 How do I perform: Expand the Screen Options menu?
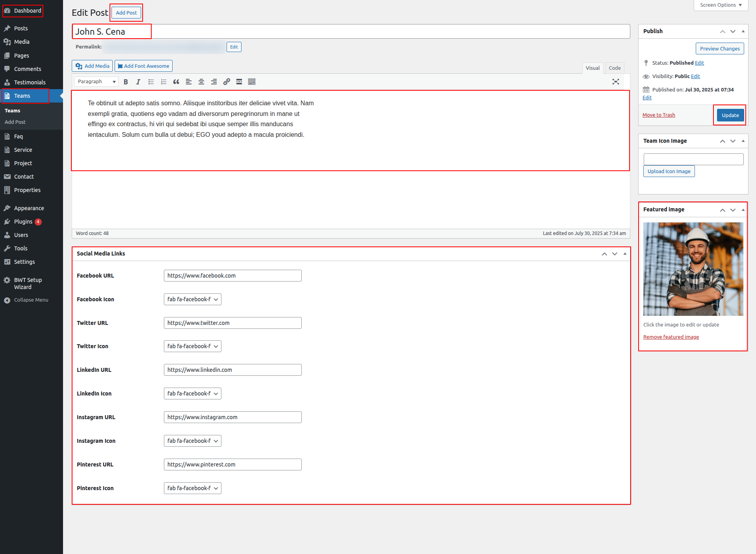point(721,5)
